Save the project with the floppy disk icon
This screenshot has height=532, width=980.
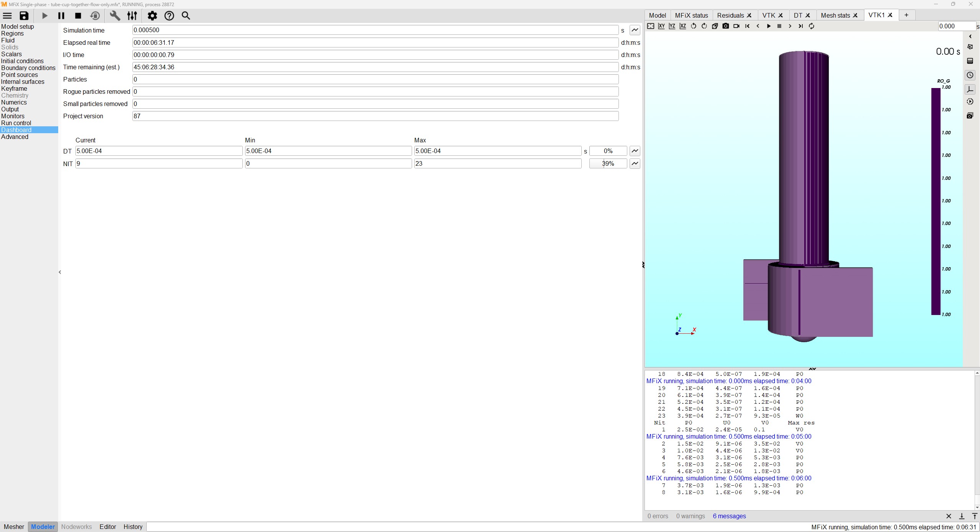click(x=24, y=16)
